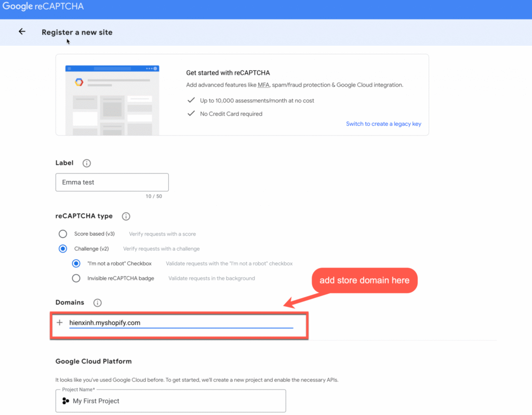
Task: Select the Score based (v3) radio button
Action: click(63, 234)
